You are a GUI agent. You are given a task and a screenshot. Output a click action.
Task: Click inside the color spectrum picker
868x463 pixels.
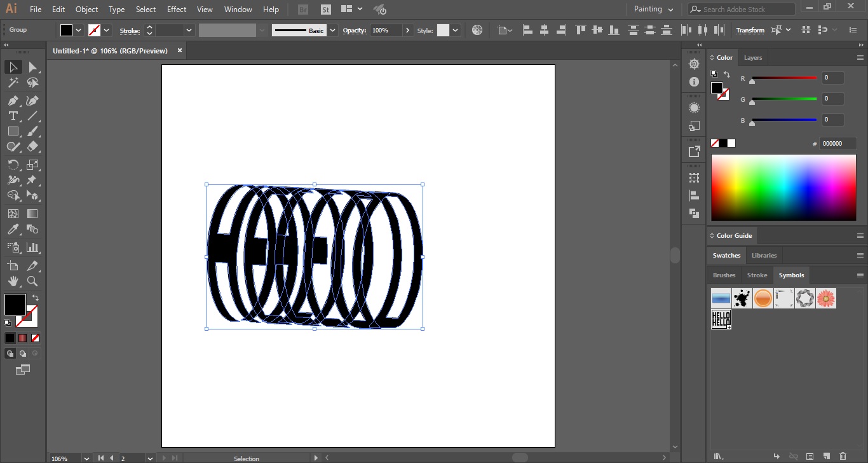click(783, 188)
